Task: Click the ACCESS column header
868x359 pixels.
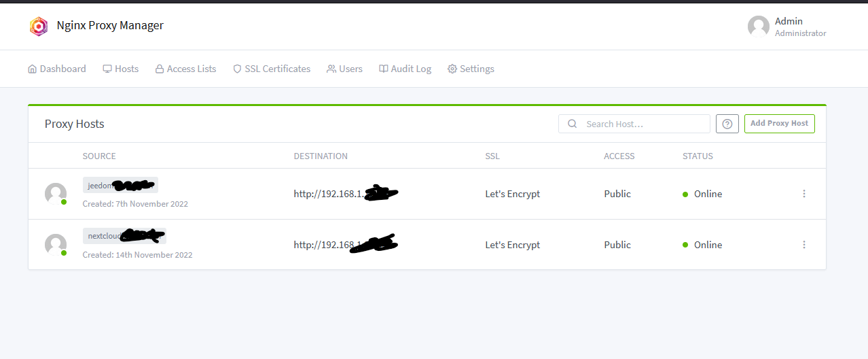Action: [619, 156]
